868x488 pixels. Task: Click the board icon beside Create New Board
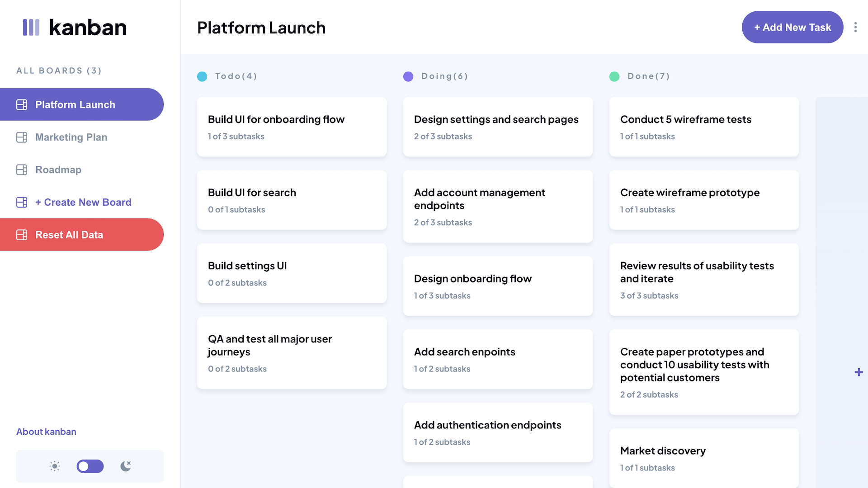pos(22,202)
